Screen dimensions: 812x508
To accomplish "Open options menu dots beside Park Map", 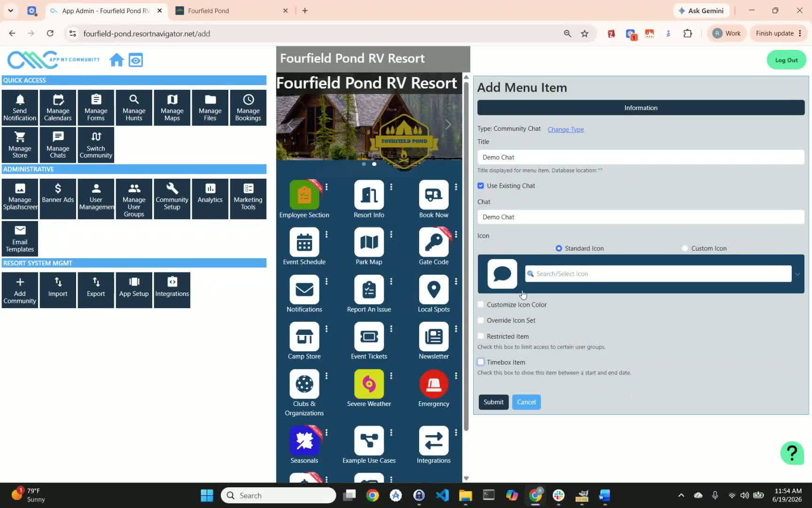I will 391,234.
